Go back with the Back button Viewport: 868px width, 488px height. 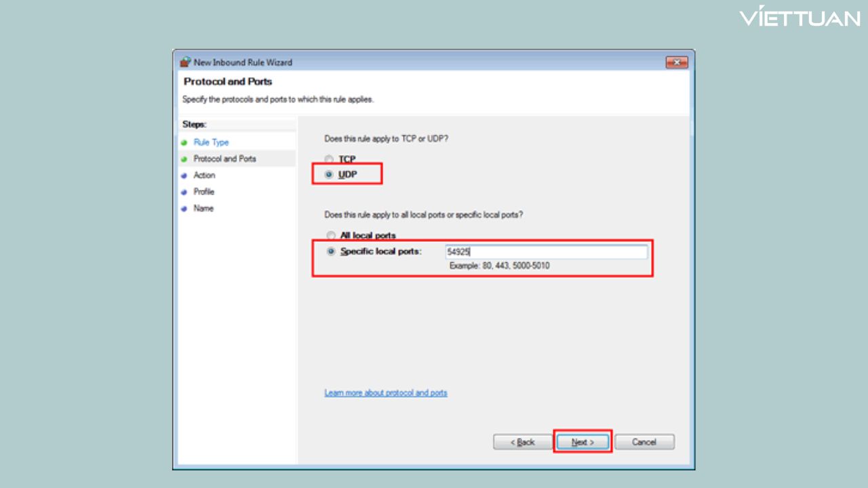tap(523, 442)
